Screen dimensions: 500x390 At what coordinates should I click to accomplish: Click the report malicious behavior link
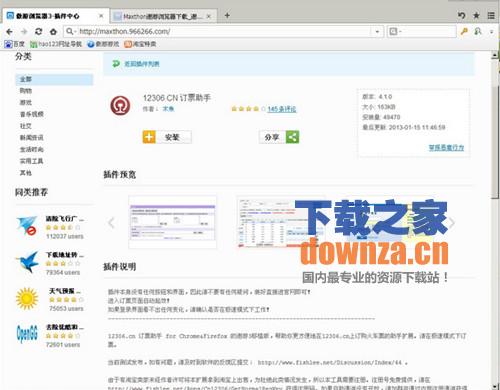point(446,147)
